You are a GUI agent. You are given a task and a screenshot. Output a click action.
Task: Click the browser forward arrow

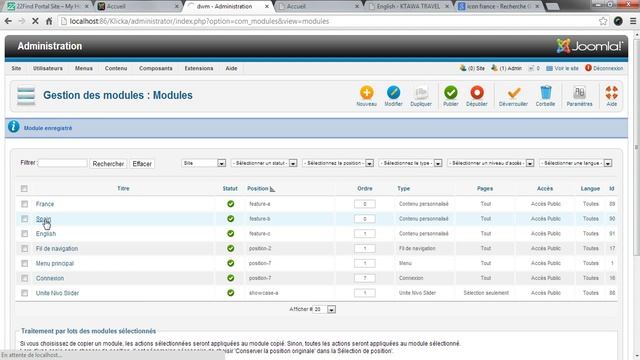click(x=22, y=21)
